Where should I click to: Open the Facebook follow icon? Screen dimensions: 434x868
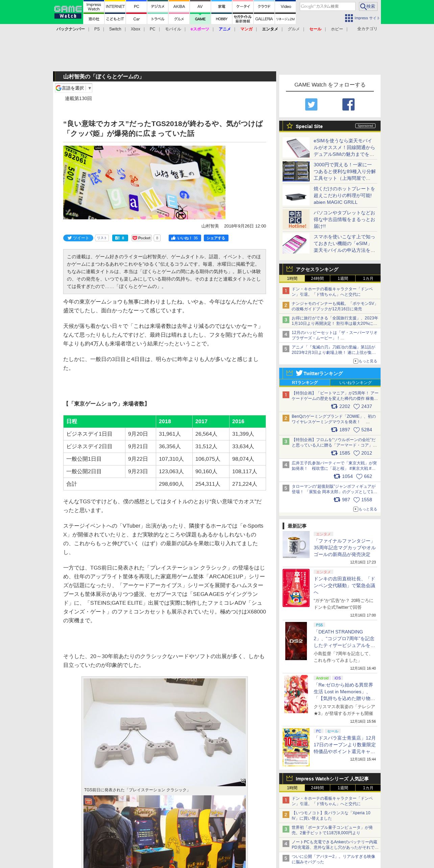pos(348,104)
